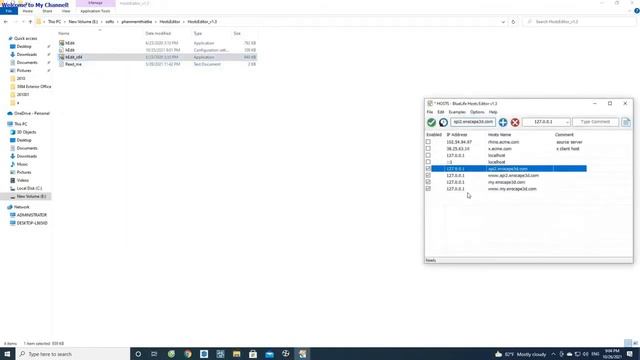The height and width of the screenshot is (360, 640).
Task: Click the red X Delete entry icon
Action: 515,122
